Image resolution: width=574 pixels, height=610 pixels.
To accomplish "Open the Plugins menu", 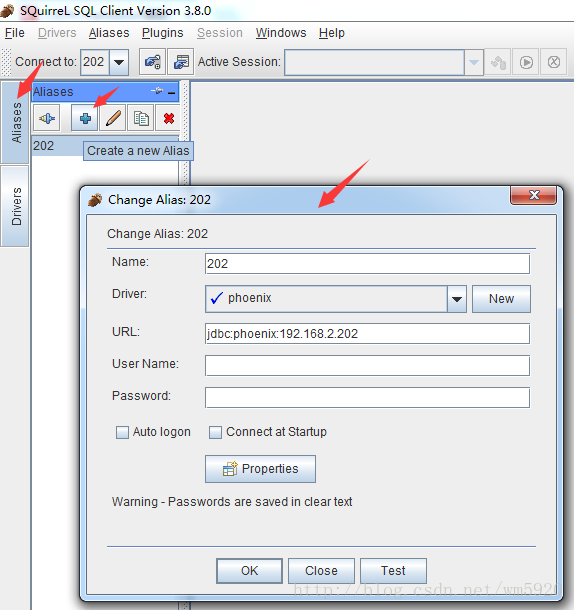I will pyautogui.click(x=163, y=33).
